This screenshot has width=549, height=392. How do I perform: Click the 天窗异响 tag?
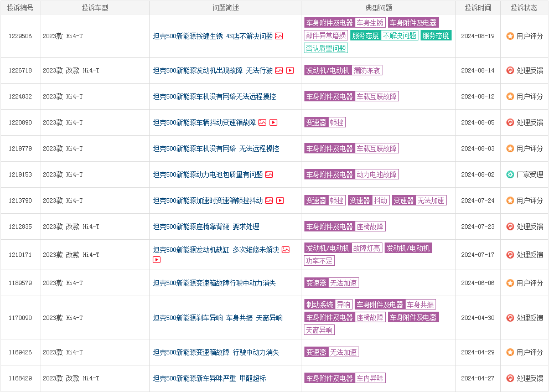coord(319,330)
